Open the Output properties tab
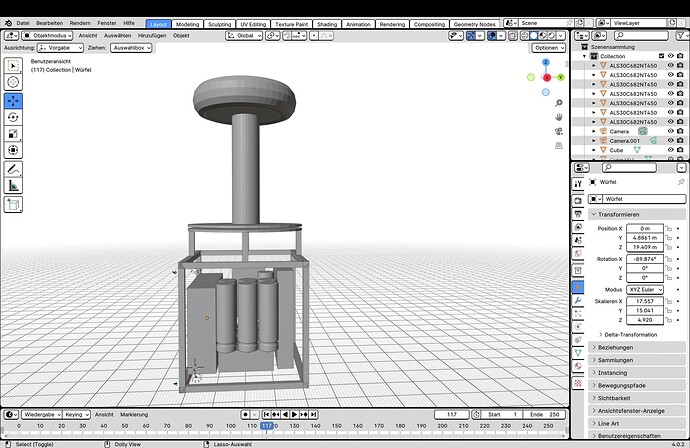The image size is (690, 448). click(578, 214)
